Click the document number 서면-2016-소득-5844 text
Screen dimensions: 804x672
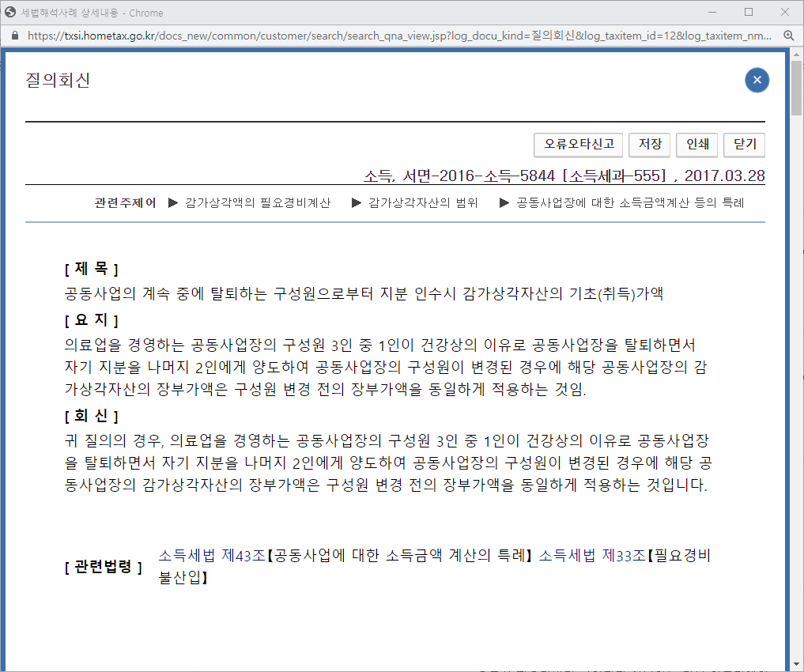[479, 176]
